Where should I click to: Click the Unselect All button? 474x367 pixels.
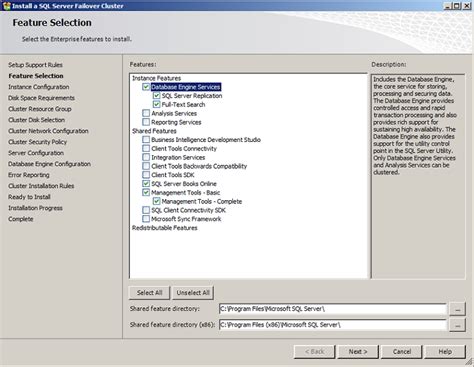coord(193,293)
